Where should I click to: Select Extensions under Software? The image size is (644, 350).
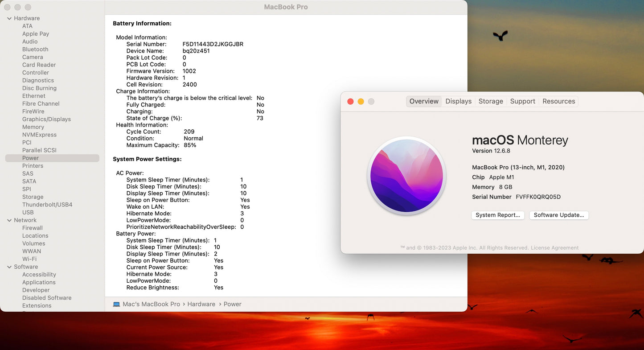coord(37,306)
